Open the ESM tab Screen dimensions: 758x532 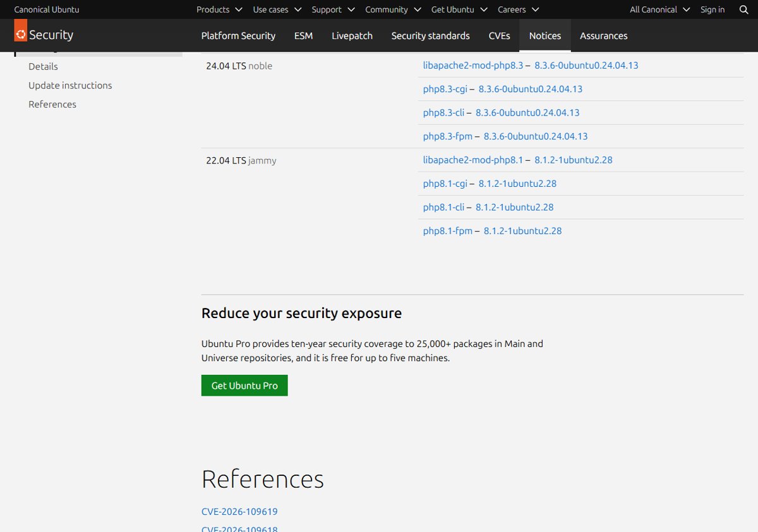pos(303,35)
